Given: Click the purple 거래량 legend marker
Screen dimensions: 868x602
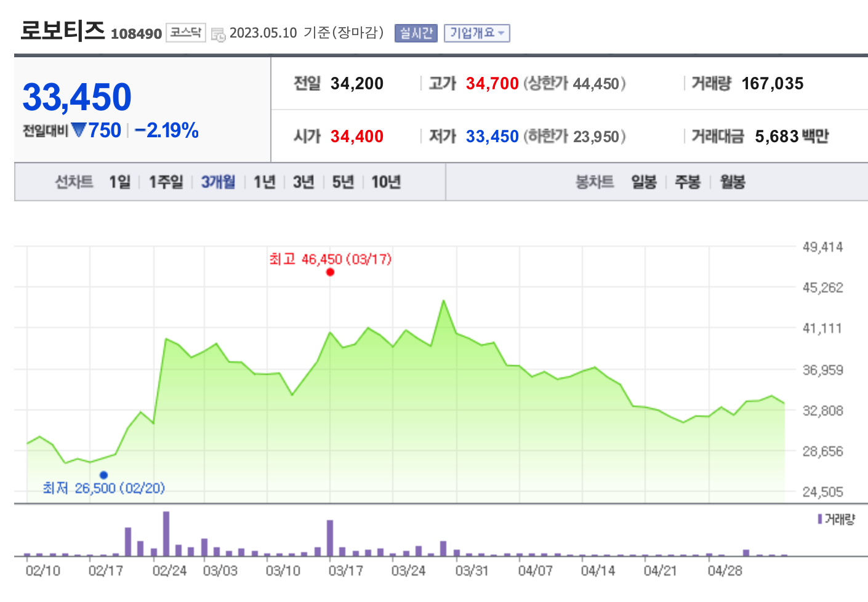Looking at the screenshot, I should [820, 520].
